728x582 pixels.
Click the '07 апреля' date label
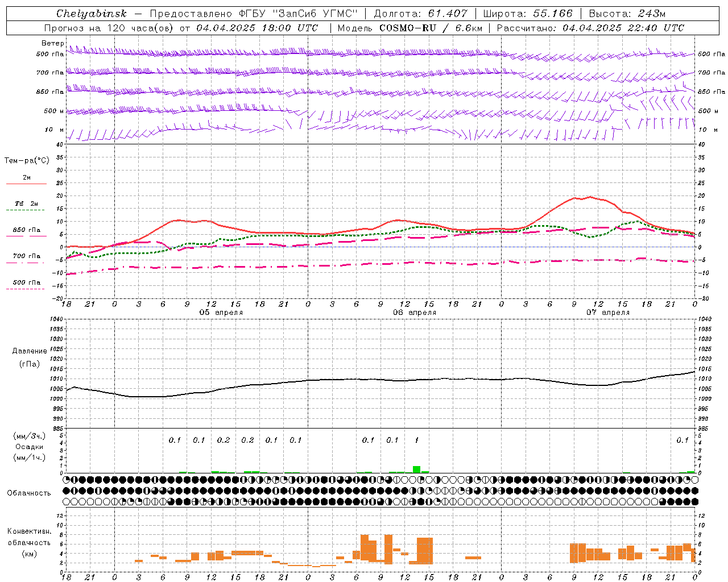click(x=608, y=313)
